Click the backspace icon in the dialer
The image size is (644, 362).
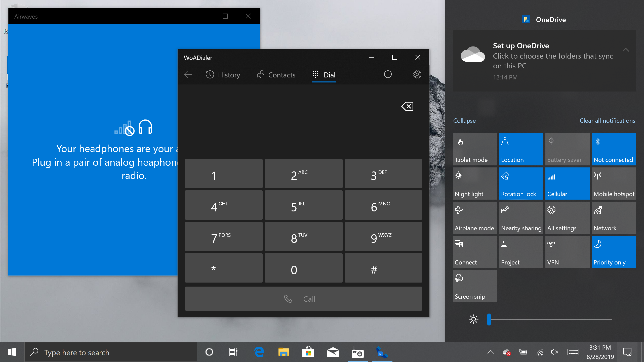tap(408, 106)
